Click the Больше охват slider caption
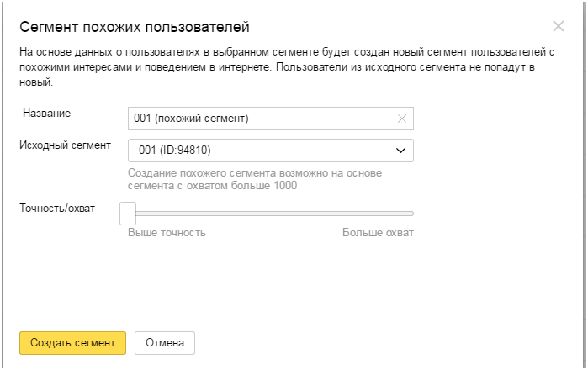588x370 pixels. 378,232
